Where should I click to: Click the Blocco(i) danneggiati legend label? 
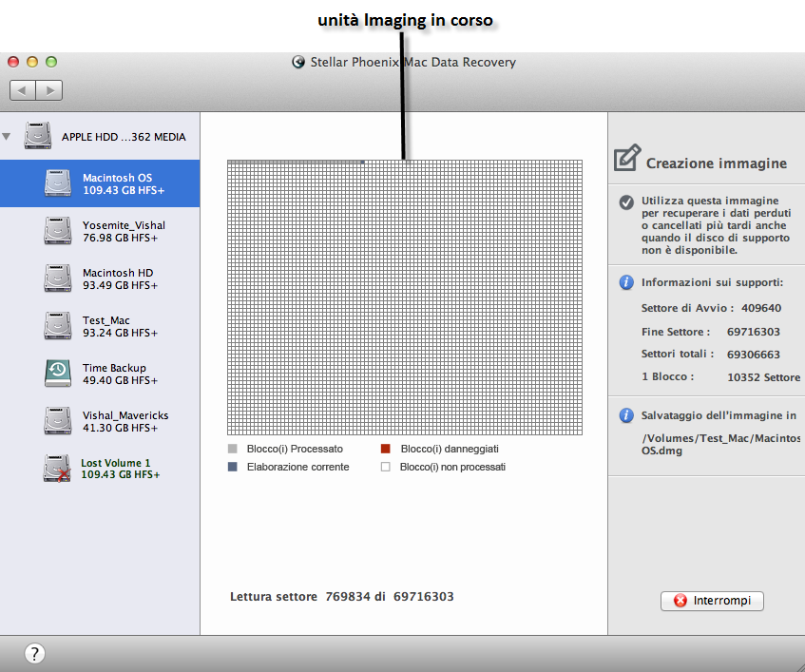pos(450,449)
